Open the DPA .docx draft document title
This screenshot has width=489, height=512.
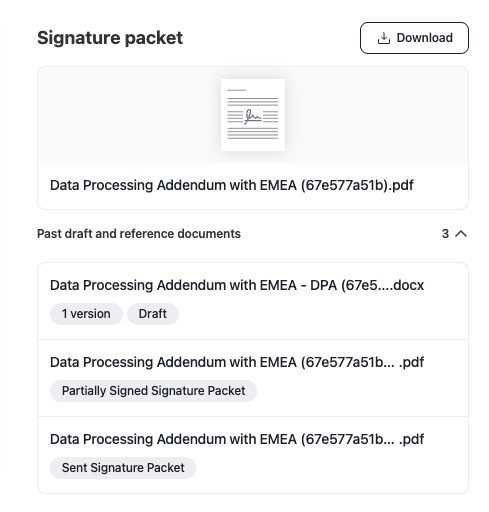(x=237, y=285)
